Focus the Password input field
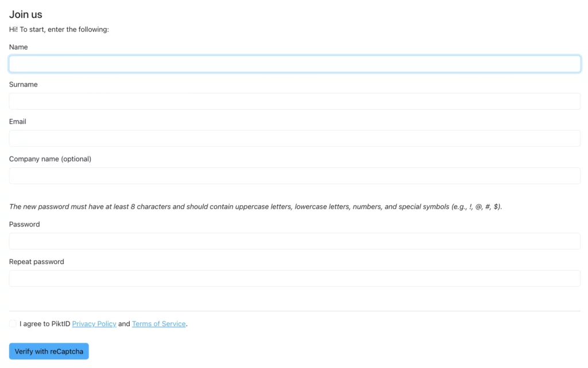 tap(294, 241)
